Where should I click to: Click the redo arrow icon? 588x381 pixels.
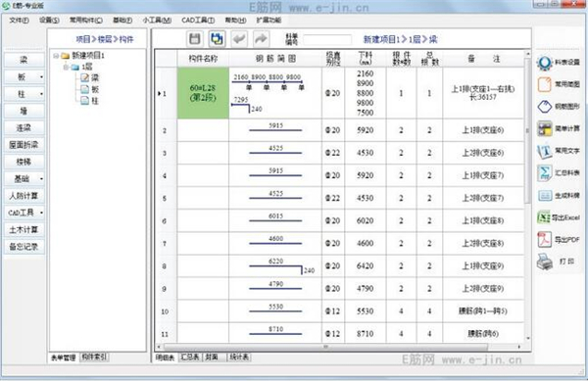(261, 38)
